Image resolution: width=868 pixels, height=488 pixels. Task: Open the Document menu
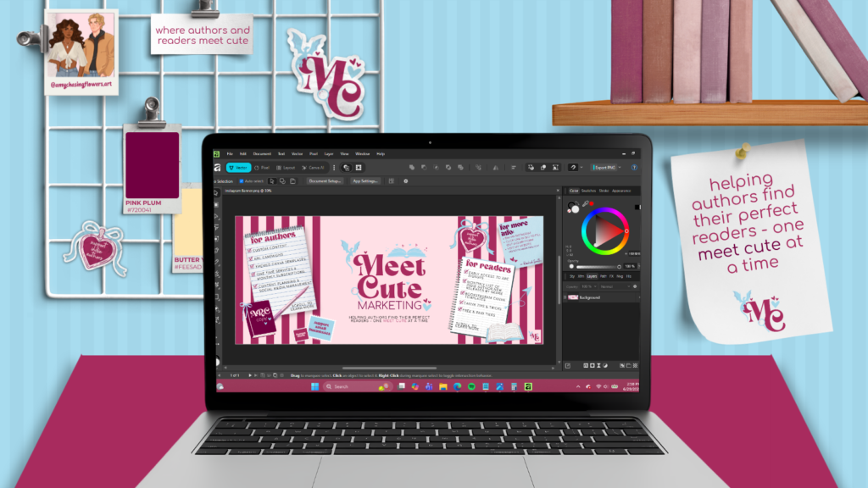262,154
